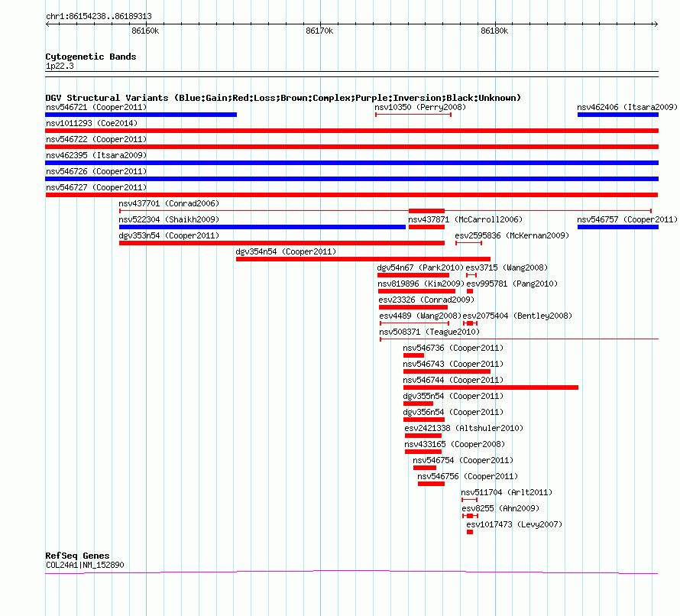Select the 1p22.3 band label
680x616 pixels.
pos(60,66)
